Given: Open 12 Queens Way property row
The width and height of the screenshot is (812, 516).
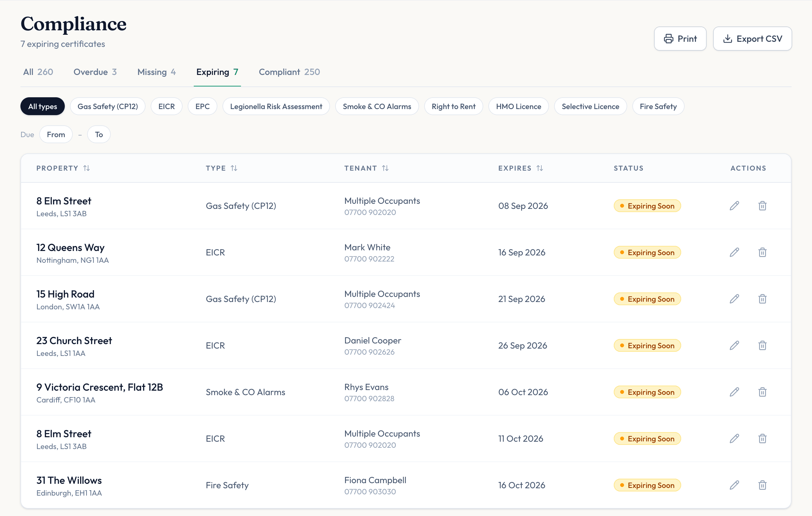Looking at the screenshot, I should (x=406, y=252).
